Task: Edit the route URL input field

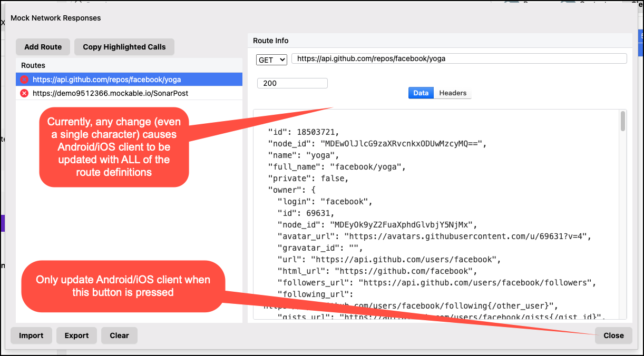Action: pyautogui.click(x=459, y=58)
